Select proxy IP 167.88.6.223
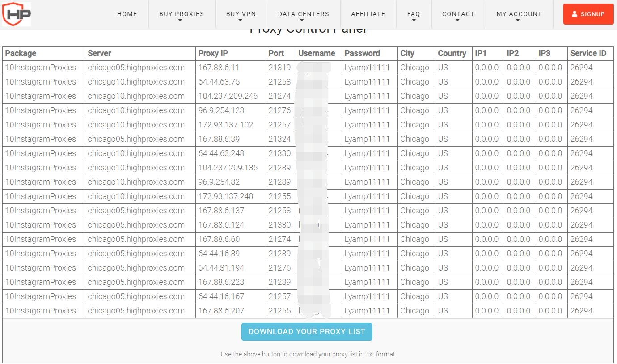 [x=221, y=282]
